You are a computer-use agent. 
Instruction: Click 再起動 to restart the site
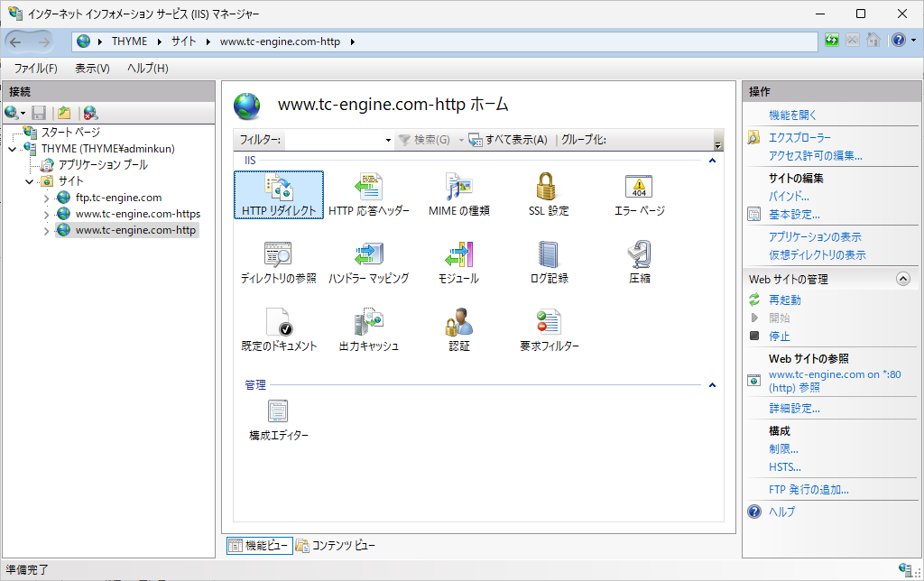click(x=784, y=300)
